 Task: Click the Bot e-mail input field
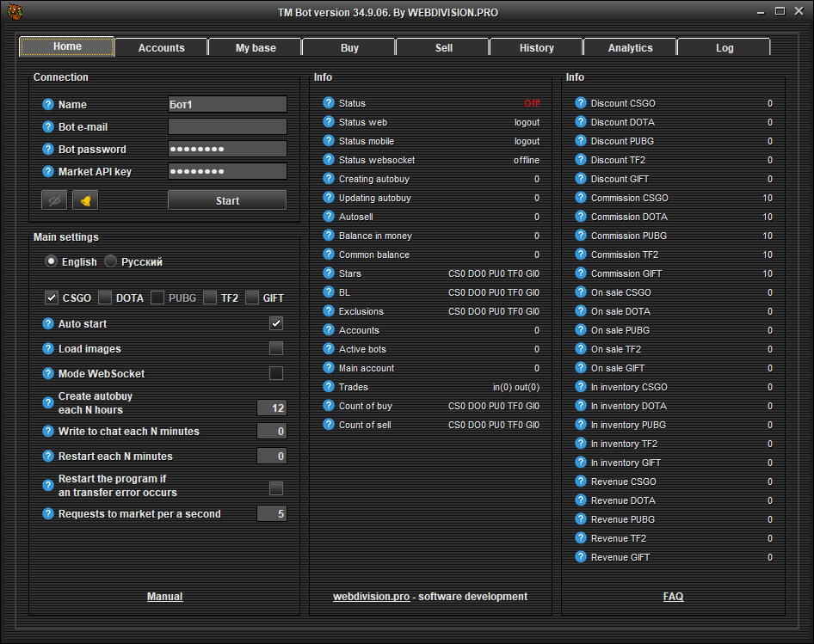coord(227,127)
